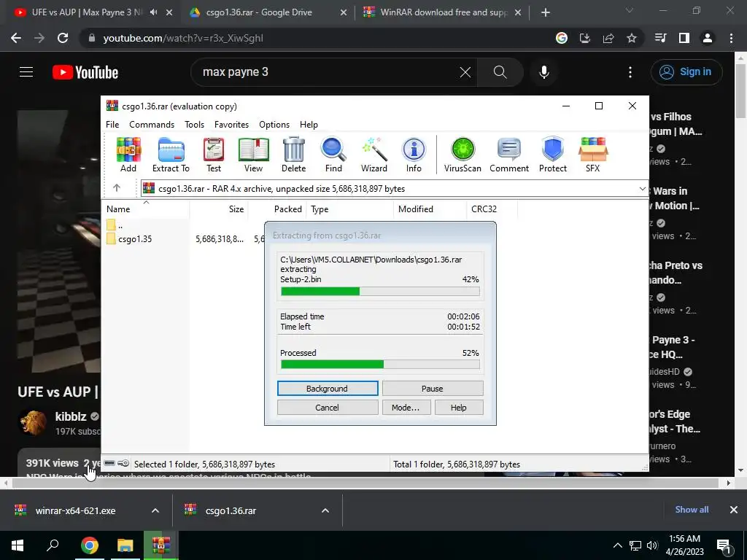Go up one folder with arrow icon
Image resolution: width=747 pixels, height=560 pixels.
point(117,188)
